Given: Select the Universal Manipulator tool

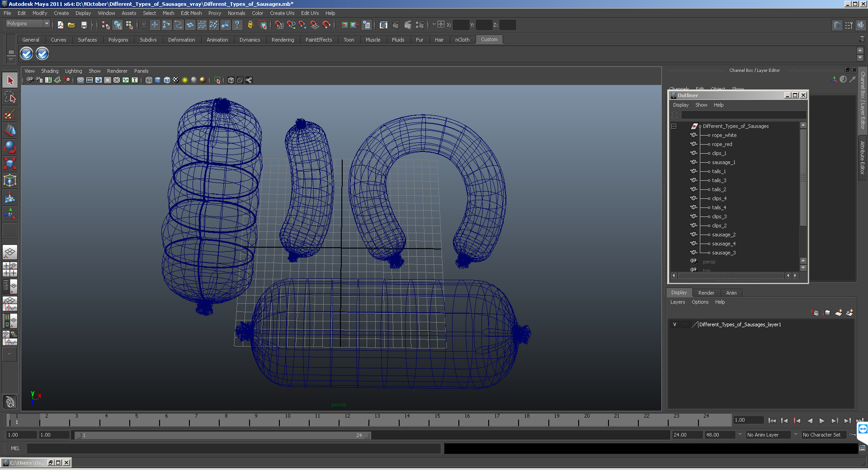Looking at the screenshot, I should [x=10, y=180].
